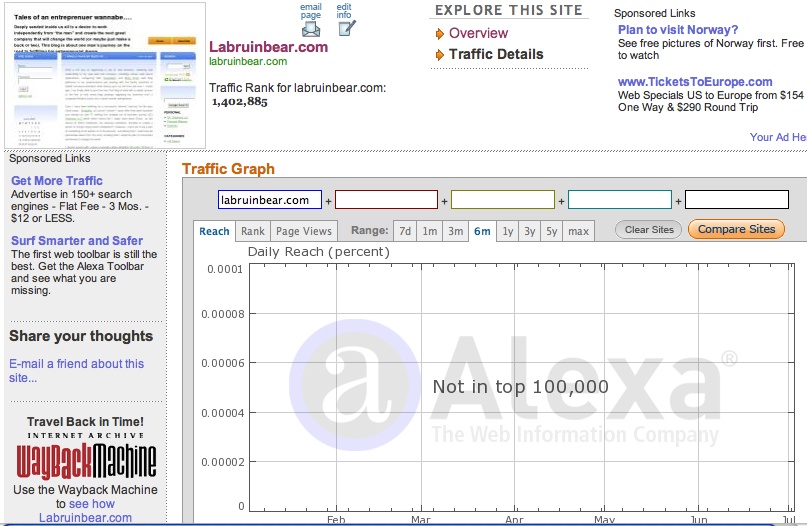Click the Share your thoughts heading
Screen dimensions: 807x526
[81, 336]
